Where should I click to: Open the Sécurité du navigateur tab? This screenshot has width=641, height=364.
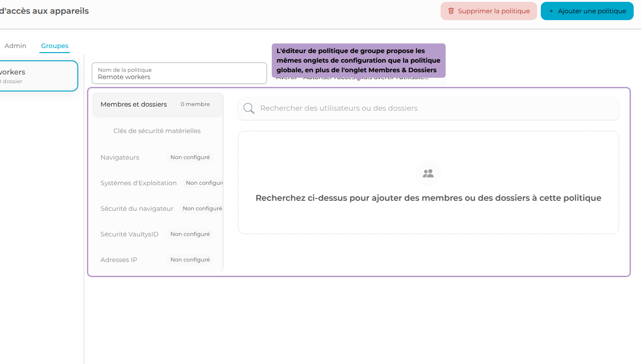click(x=157, y=209)
